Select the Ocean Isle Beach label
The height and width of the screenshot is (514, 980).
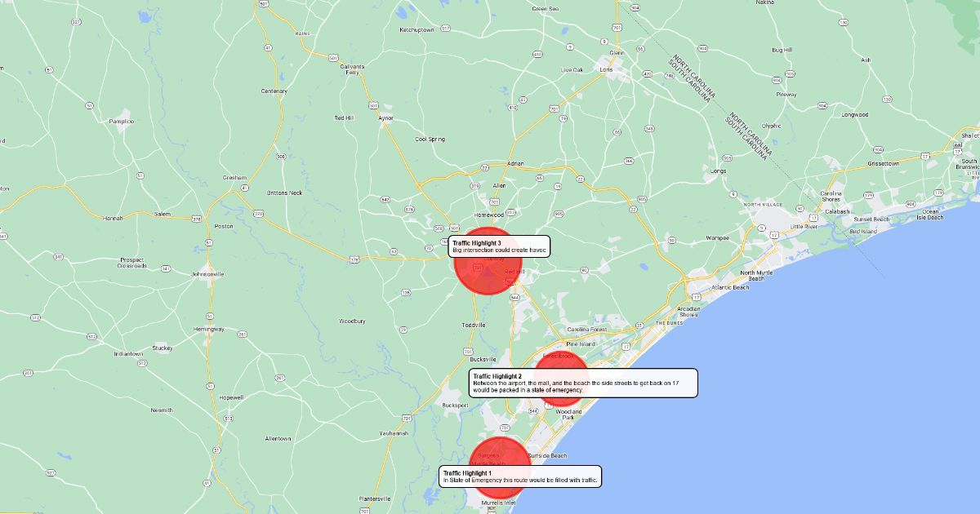tap(929, 215)
